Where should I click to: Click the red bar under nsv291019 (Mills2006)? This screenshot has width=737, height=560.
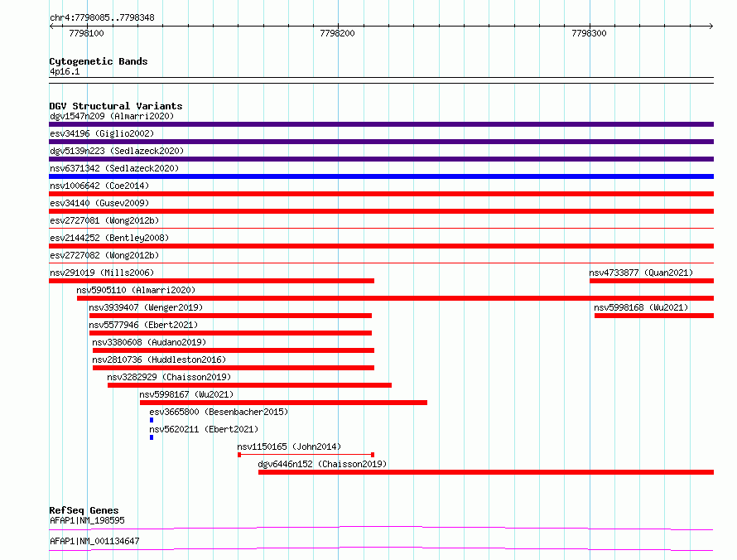pos(211,281)
